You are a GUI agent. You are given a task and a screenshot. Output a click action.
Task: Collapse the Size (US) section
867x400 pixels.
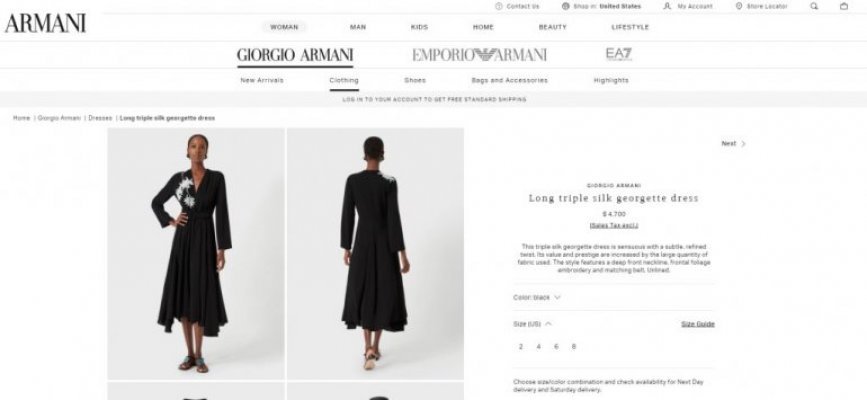(549, 324)
